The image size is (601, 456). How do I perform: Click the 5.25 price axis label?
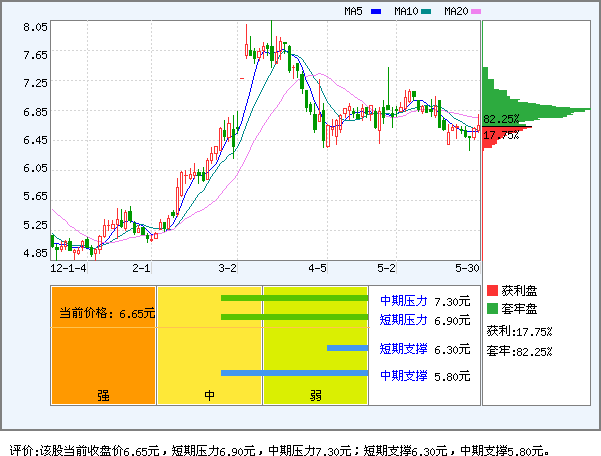(x=35, y=225)
